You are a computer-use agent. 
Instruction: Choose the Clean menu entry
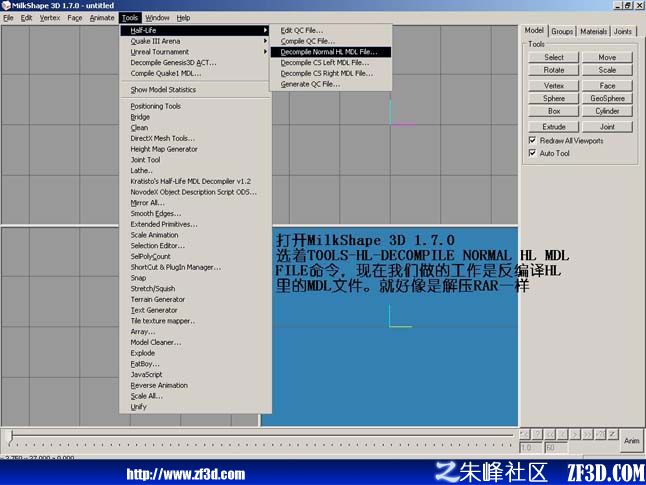(x=194, y=127)
